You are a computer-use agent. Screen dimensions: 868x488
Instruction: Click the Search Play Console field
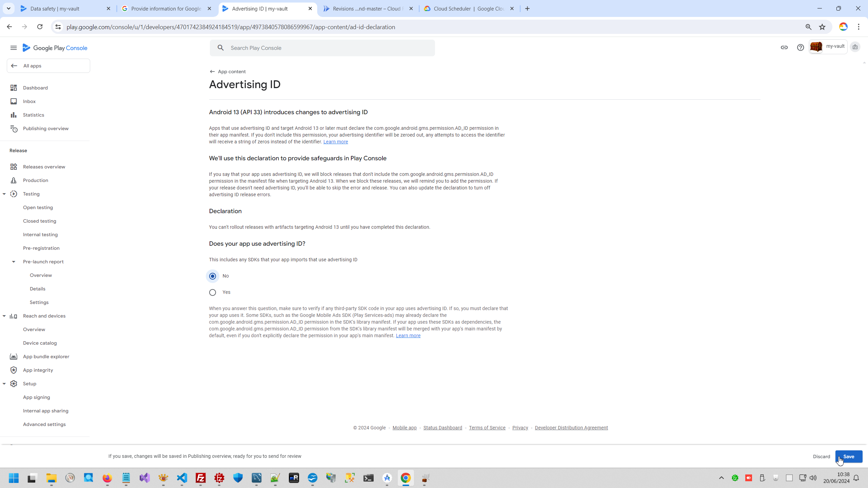(x=325, y=48)
